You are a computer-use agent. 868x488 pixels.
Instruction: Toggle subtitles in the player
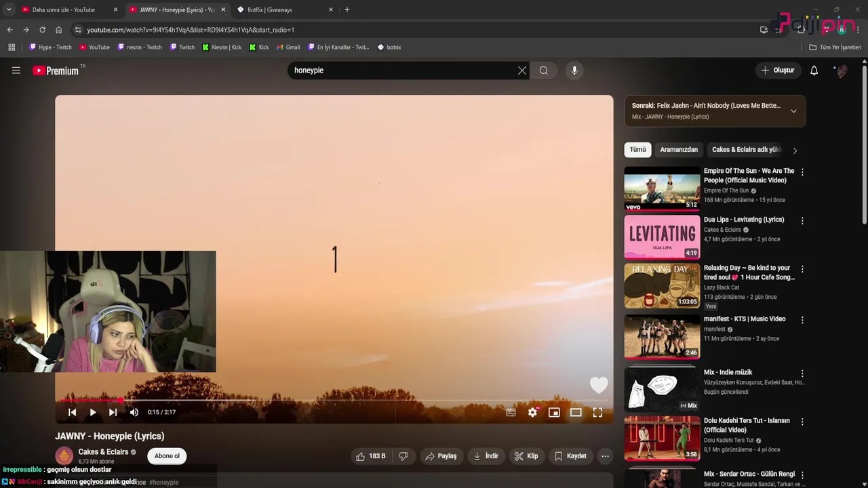click(511, 412)
